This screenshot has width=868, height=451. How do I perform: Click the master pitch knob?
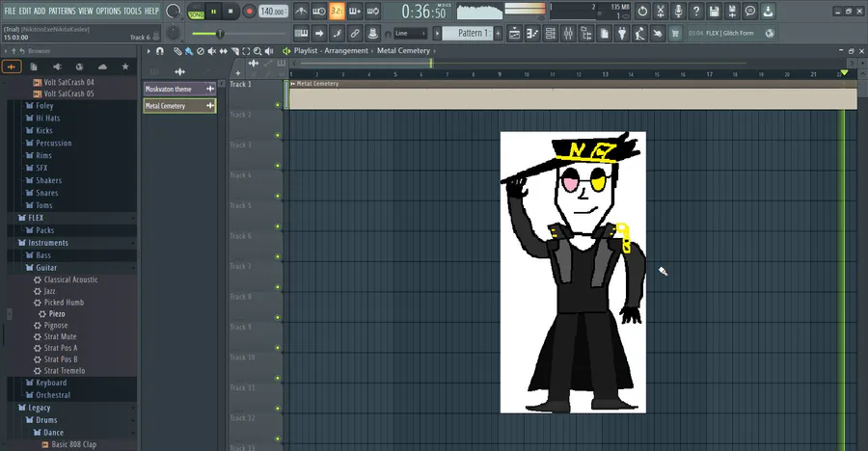[174, 33]
